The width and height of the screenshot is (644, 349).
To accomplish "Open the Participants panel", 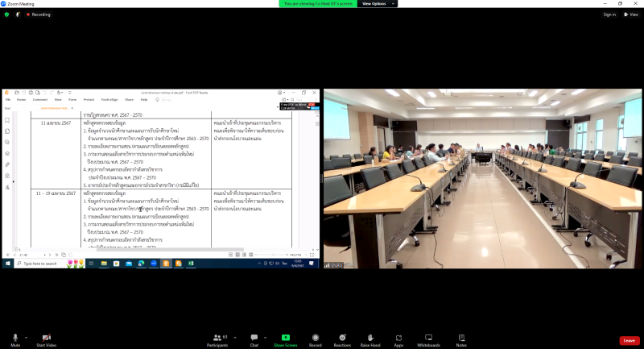I will (217, 338).
